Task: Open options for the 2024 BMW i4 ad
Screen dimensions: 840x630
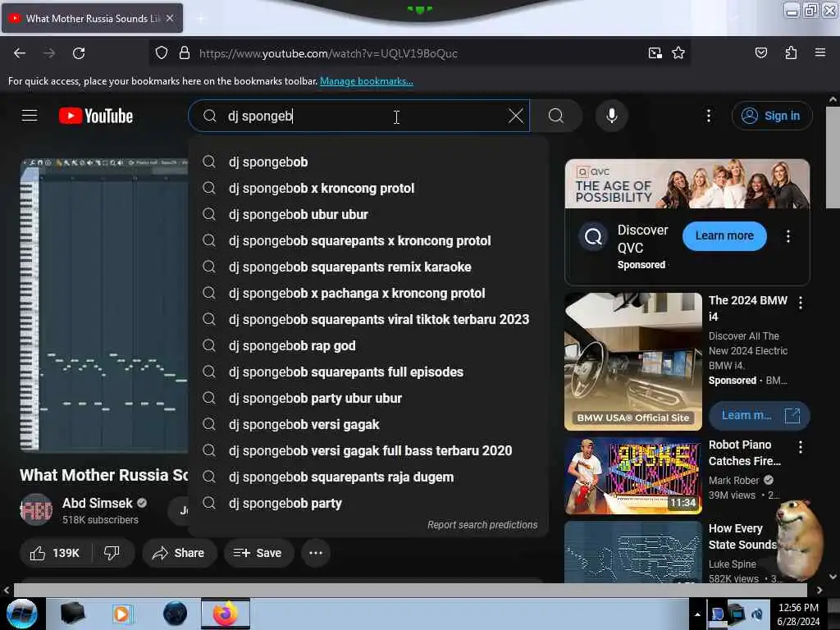Action: (801, 304)
